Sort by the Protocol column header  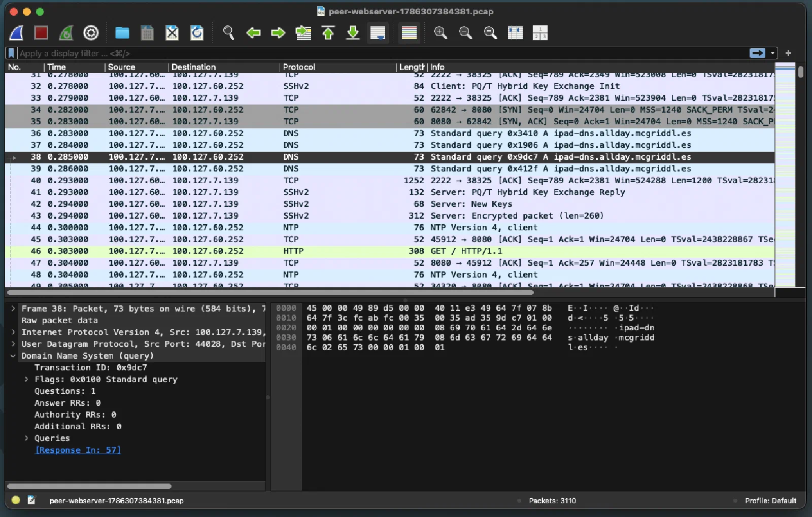click(x=338, y=67)
